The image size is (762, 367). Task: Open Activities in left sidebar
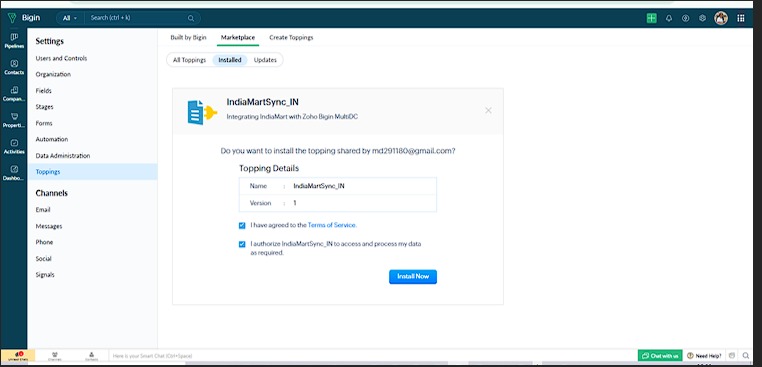coord(14,146)
